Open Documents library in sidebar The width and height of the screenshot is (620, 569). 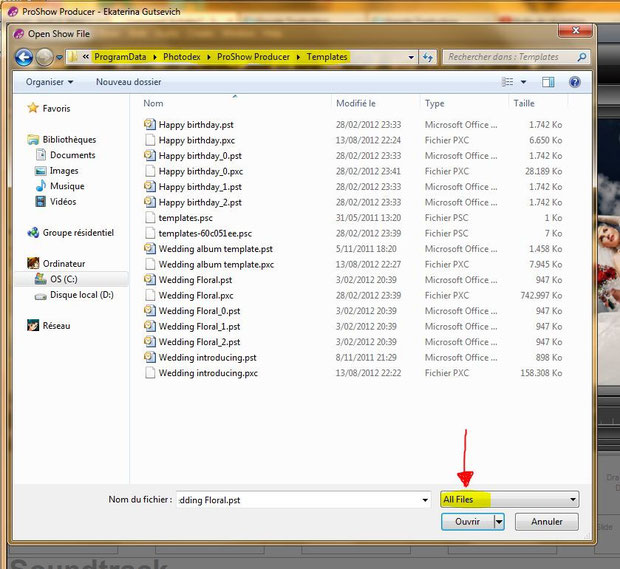click(73, 155)
